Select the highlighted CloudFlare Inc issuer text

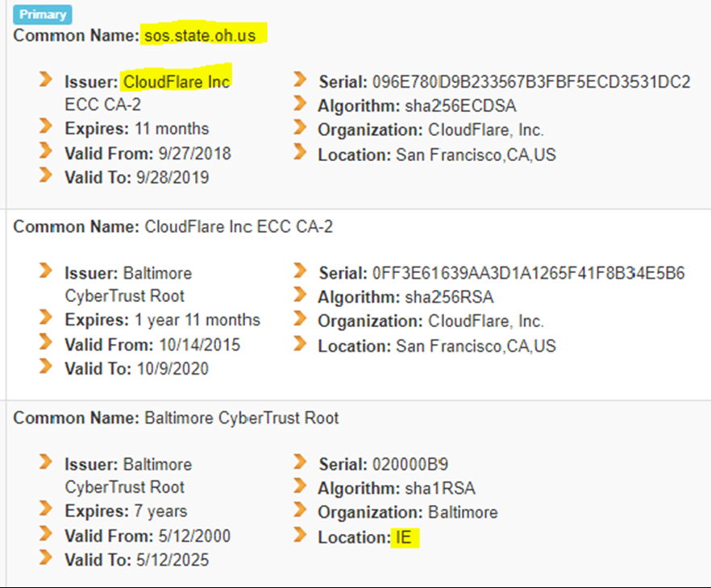coord(177,82)
